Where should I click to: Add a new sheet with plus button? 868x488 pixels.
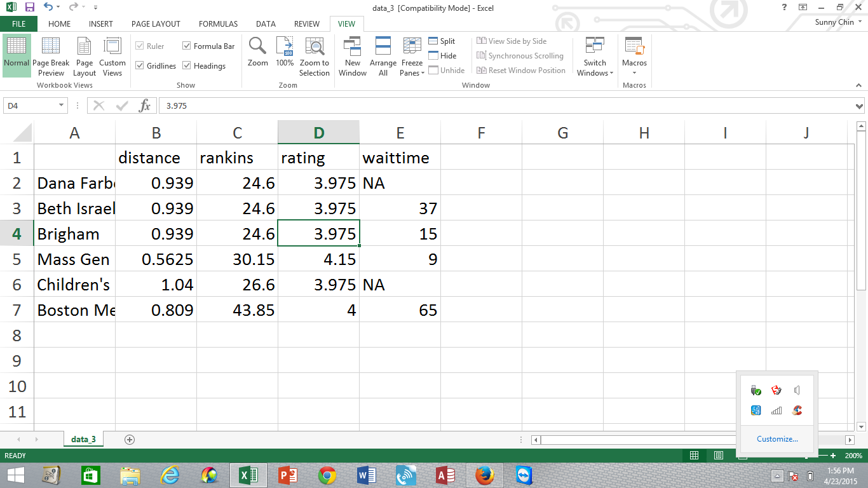(130, 439)
